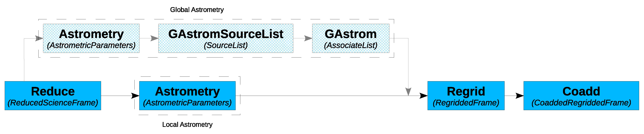Select the Coadd box title
644x134 pixels.
click(581, 91)
